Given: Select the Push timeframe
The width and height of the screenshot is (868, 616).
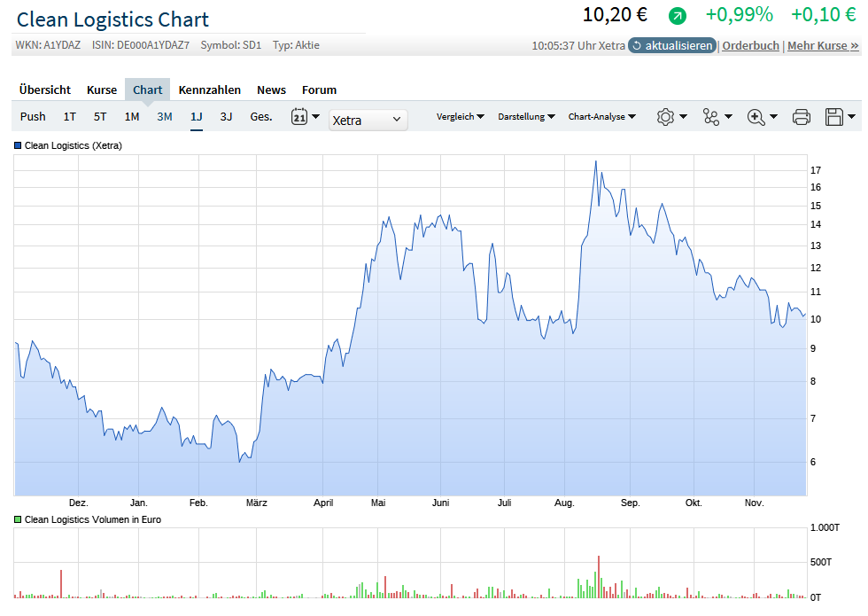Looking at the screenshot, I should (x=33, y=116).
